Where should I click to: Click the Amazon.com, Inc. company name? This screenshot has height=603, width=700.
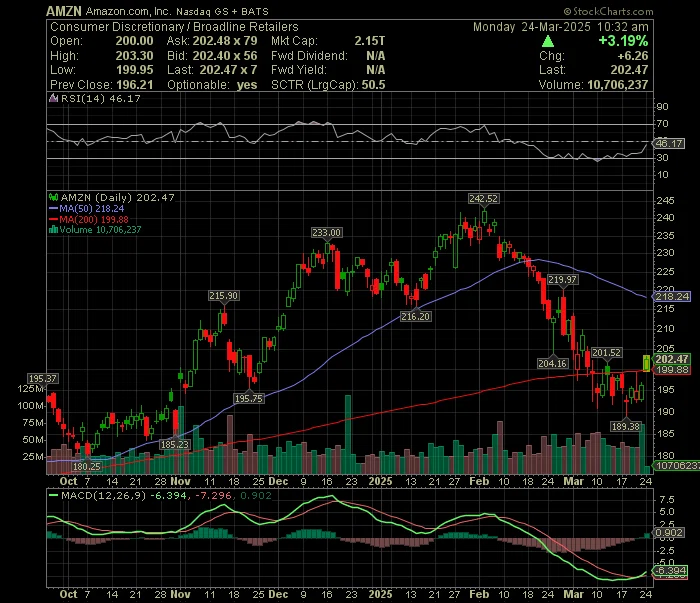[x=128, y=12]
